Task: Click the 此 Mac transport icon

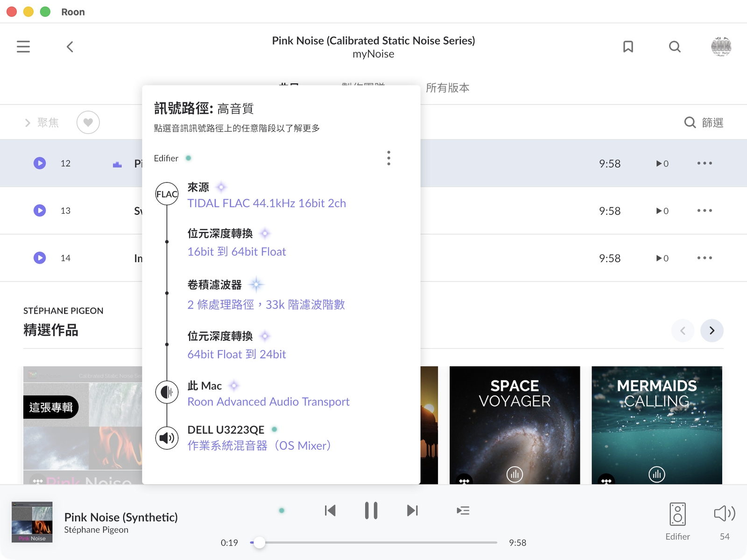Action: click(x=167, y=392)
